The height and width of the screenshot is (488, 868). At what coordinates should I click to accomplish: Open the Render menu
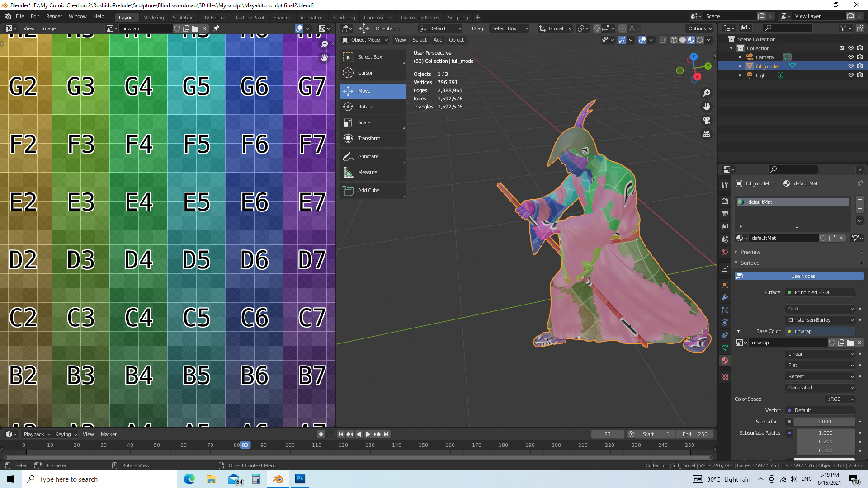pyautogui.click(x=54, y=16)
